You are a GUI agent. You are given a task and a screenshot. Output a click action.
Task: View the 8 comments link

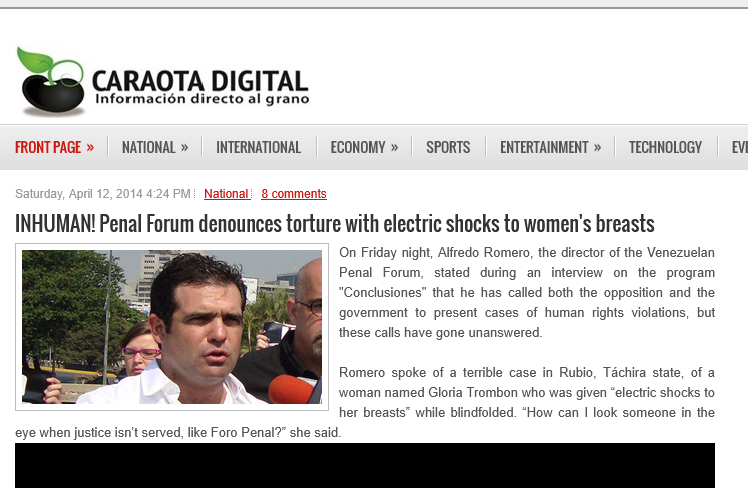coord(294,194)
